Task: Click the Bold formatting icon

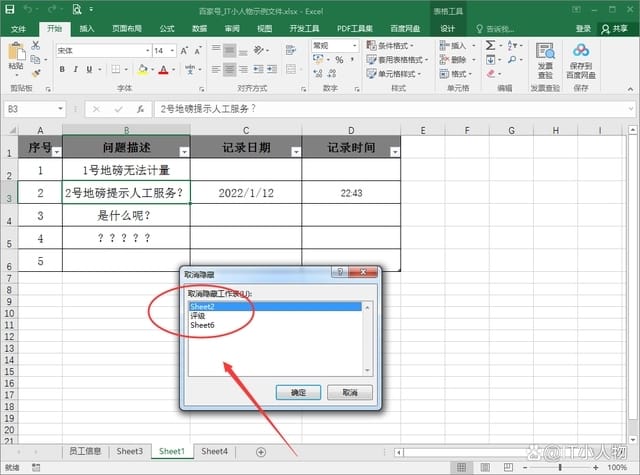Action: pyautogui.click(x=62, y=69)
